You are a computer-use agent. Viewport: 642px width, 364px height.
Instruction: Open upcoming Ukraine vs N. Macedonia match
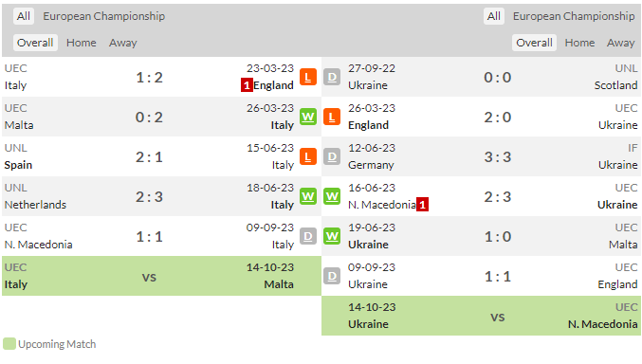(x=481, y=316)
